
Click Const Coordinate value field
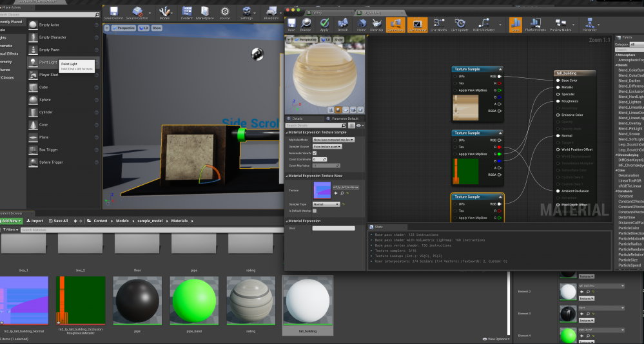pyautogui.click(x=320, y=159)
